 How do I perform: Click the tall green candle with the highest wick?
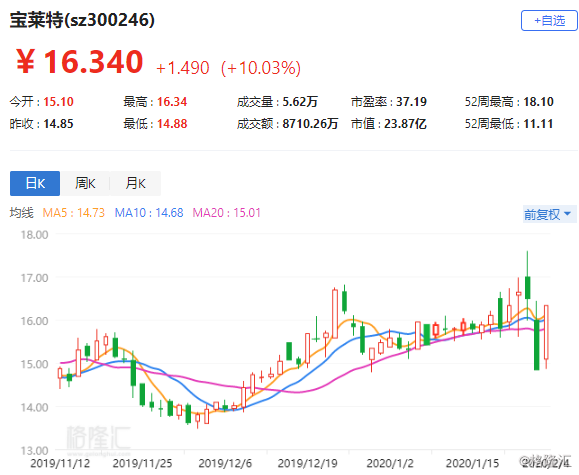(528, 287)
